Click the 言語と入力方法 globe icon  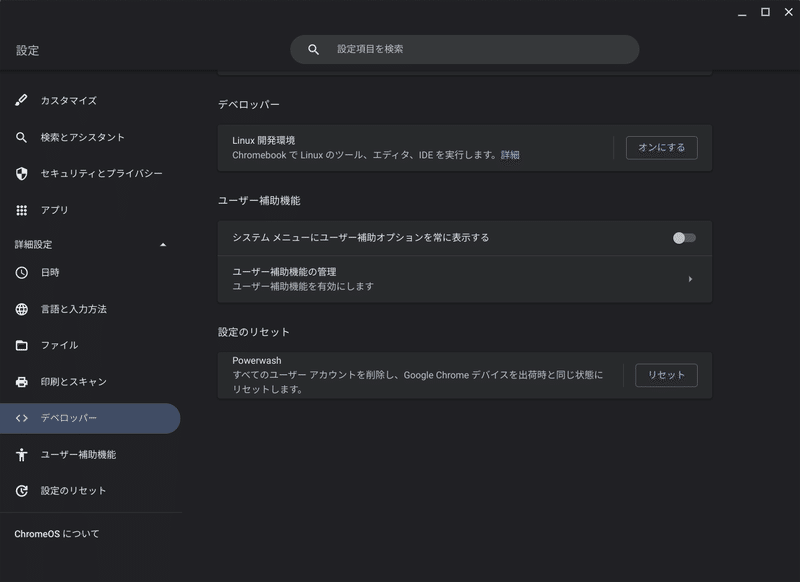[x=21, y=309]
